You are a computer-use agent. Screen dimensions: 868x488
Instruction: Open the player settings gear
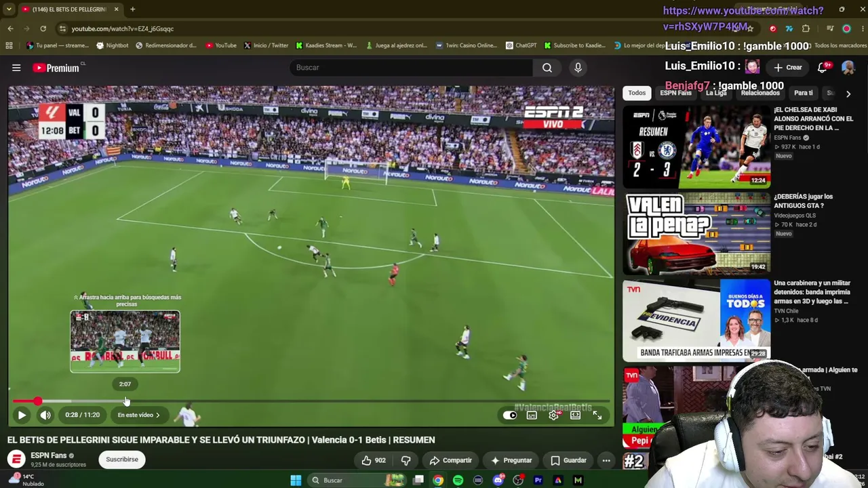point(554,415)
